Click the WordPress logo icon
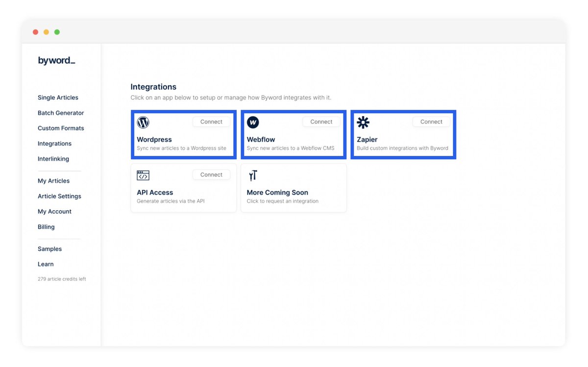Viewport: 588px width, 367px height. pos(143,122)
